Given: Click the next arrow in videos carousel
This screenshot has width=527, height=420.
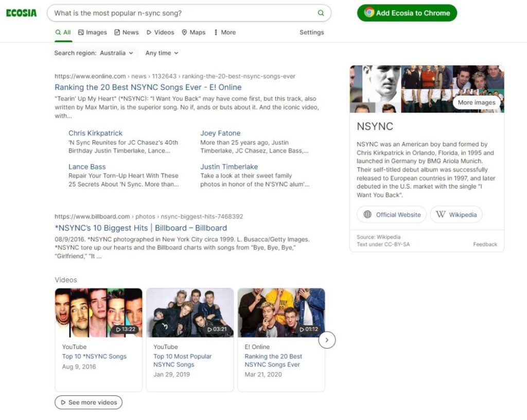Looking at the screenshot, I should [327, 340].
